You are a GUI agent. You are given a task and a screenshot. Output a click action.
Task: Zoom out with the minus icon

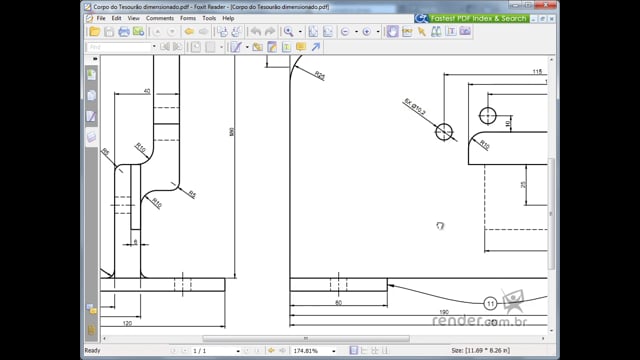point(345,31)
